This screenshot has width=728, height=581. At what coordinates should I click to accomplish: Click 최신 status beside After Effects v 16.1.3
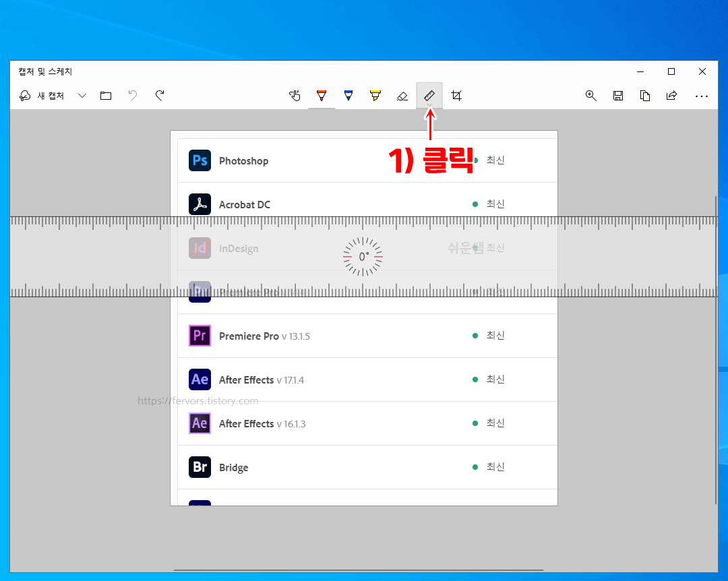495,423
